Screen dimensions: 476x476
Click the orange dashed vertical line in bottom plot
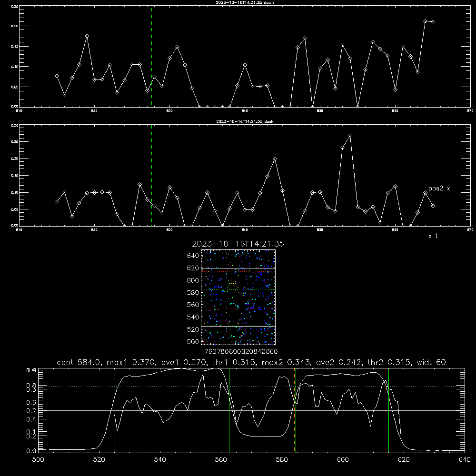(x=294, y=410)
